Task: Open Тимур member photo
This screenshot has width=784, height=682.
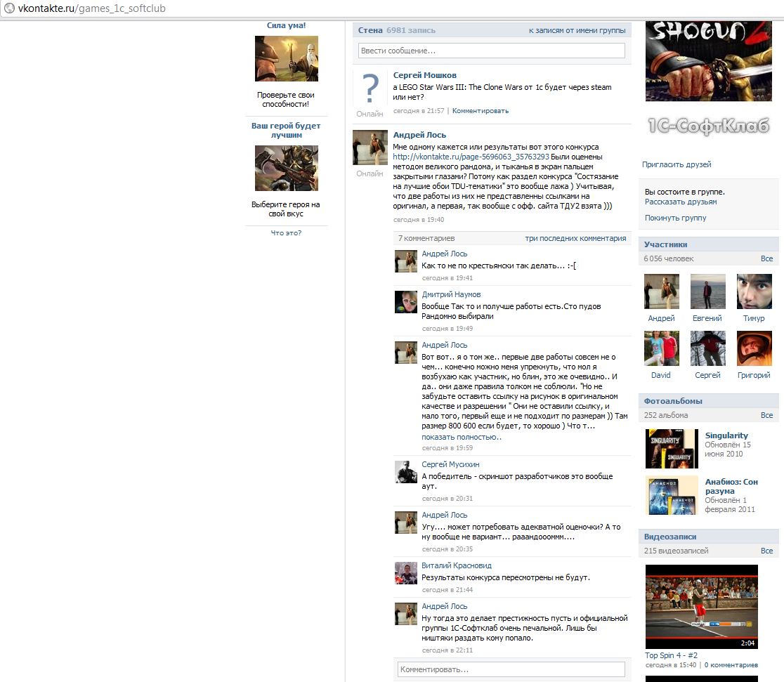Action: click(754, 291)
